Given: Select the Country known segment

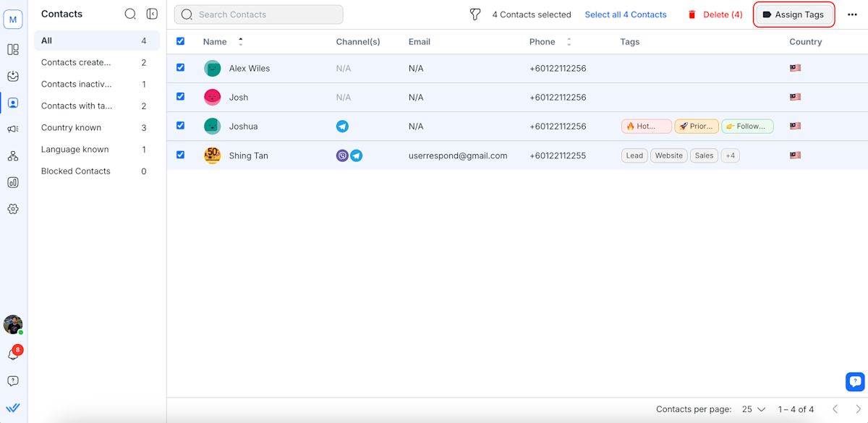Looking at the screenshot, I should click(x=71, y=128).
